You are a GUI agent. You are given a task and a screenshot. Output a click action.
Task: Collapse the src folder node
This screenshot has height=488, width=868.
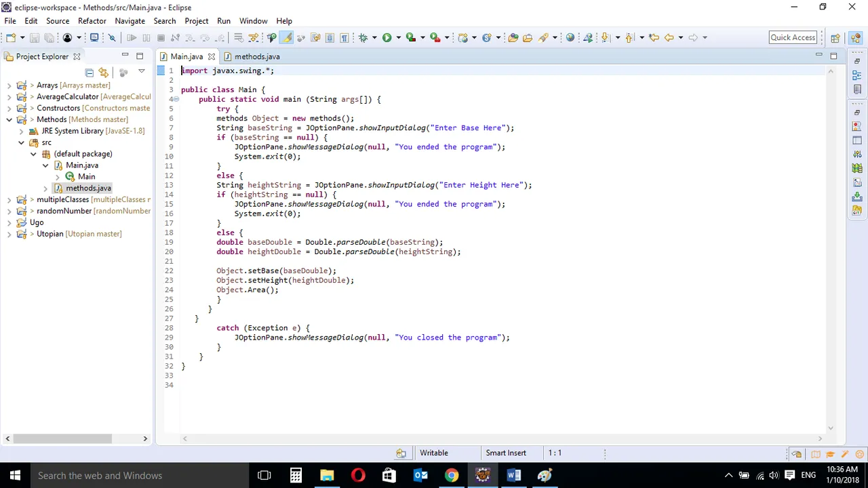tap(21, 142)
